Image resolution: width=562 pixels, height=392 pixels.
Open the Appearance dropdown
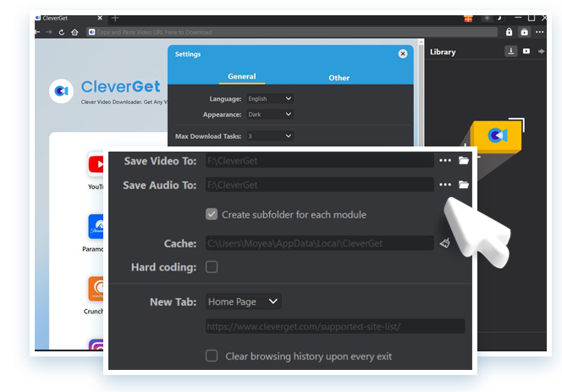coord(270,114)
